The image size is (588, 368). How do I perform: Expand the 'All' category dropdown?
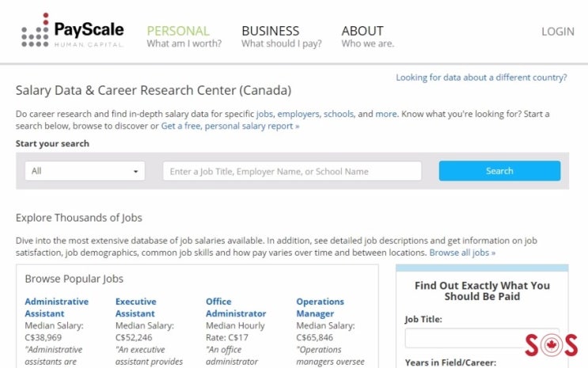(85, 171)
